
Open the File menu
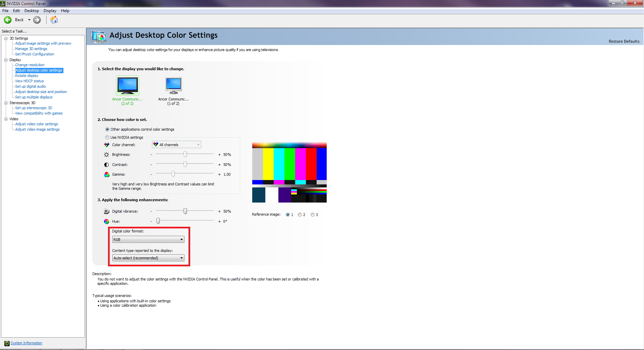[5, 11]
